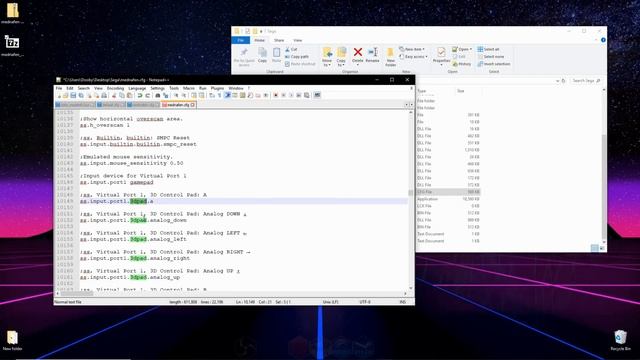Screen dimensions: 640x360
Task: Toggle Synchronize Horizontal Scrolling in Notepad++
Action: [x=201, y=96]
